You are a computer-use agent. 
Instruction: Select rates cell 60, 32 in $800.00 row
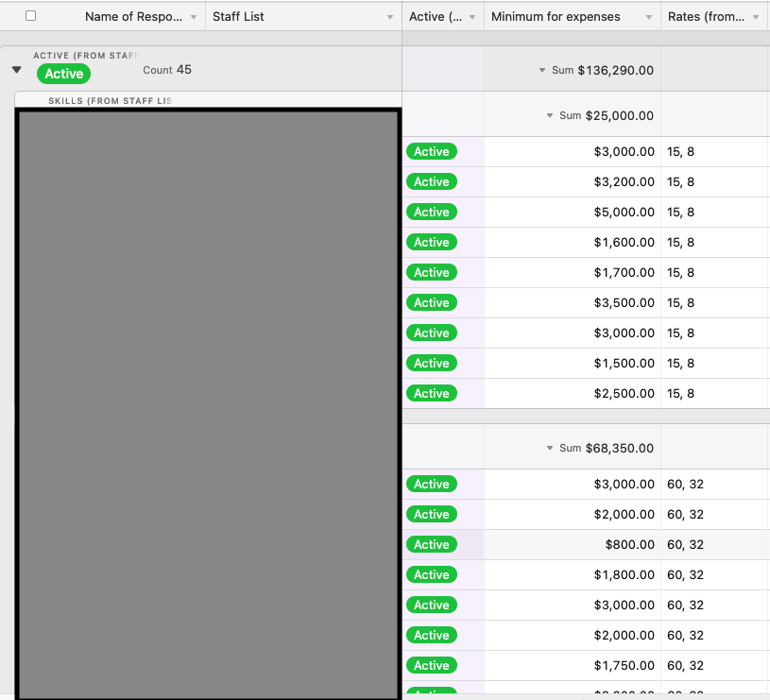click(x=715, y=545)
